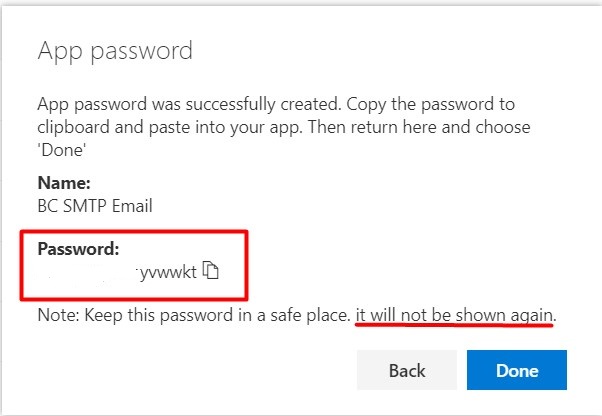Screen dimensions: 602x416
Task: Click underlined 'it will not be shown again'
Action: coord(454,315)
